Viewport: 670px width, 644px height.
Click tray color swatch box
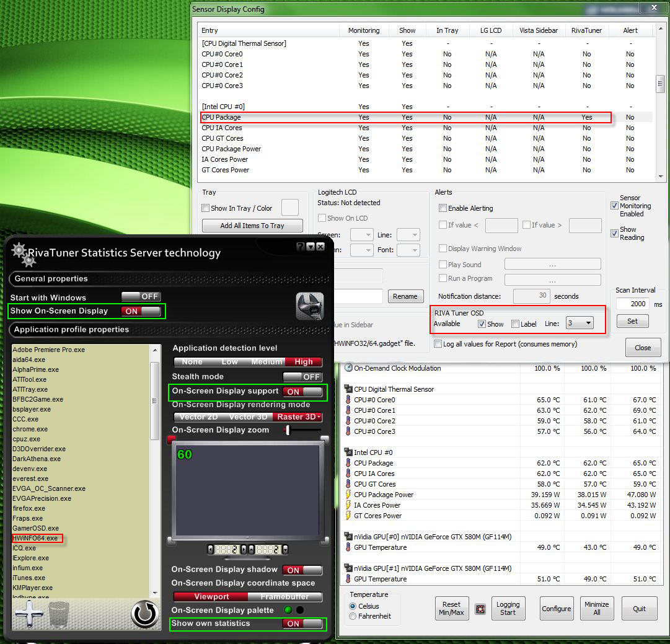point(289,208)
